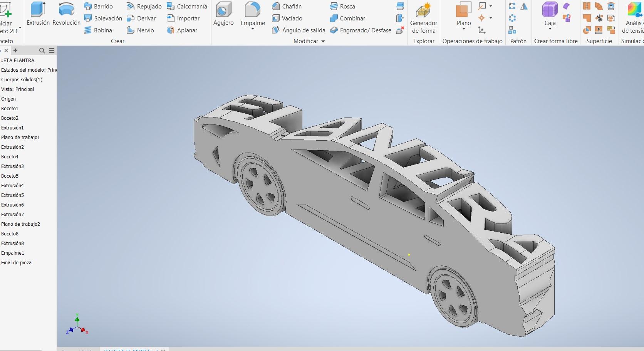The height and width of the screenshot is (351, 644).
Task: Select the Extrusión tool
Action: coord(38,14)
